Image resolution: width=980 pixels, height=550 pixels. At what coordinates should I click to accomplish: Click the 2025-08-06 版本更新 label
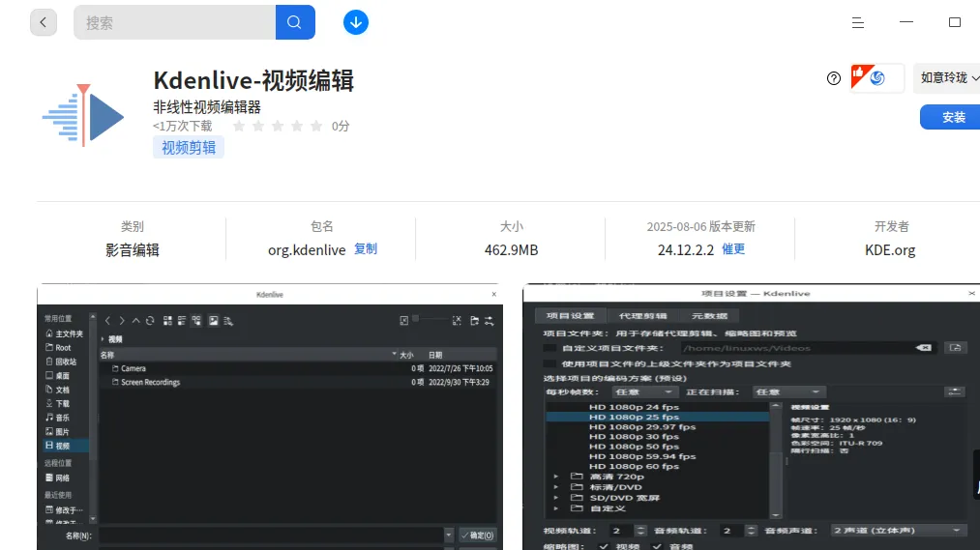(x=700, y=226)
